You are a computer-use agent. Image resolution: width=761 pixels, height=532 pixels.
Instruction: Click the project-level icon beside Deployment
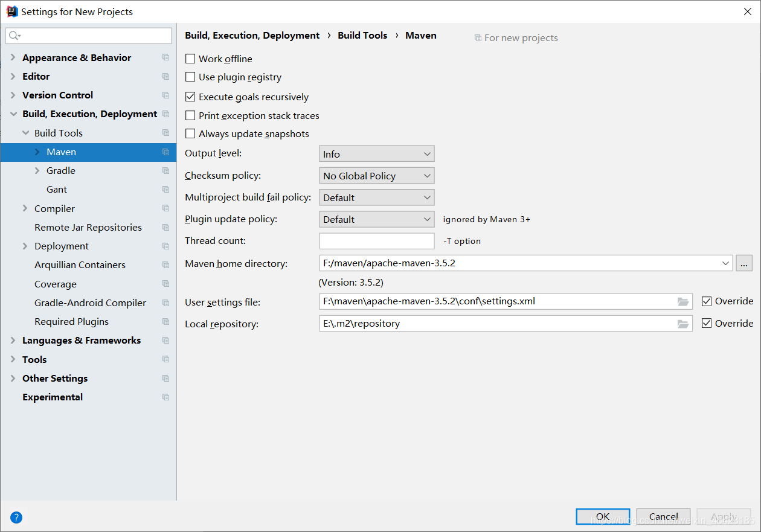click(x=165, y=246)
